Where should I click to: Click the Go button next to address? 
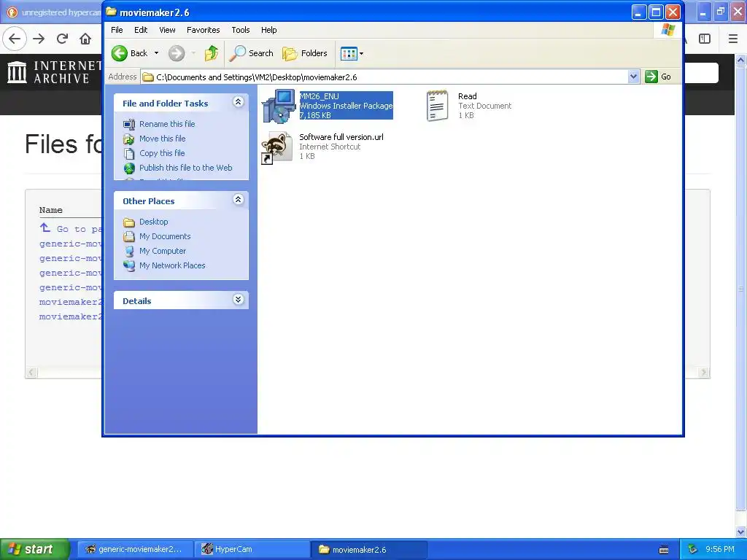[658, 77]
